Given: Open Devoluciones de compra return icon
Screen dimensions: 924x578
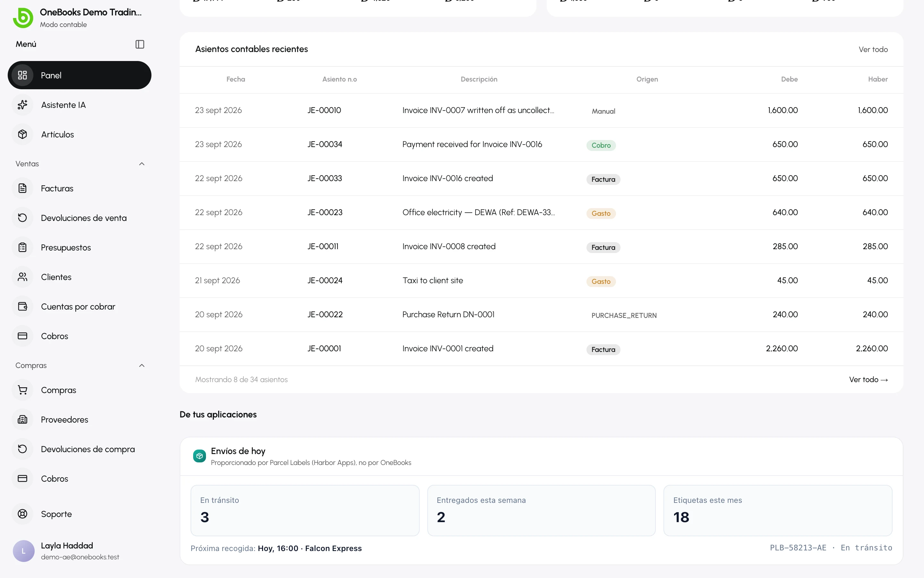Looking at the screenshot, I should pos(22,449).
